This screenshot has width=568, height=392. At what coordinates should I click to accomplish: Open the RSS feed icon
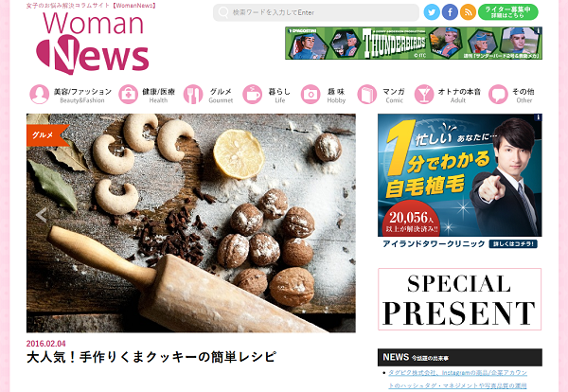pos(468,12)
